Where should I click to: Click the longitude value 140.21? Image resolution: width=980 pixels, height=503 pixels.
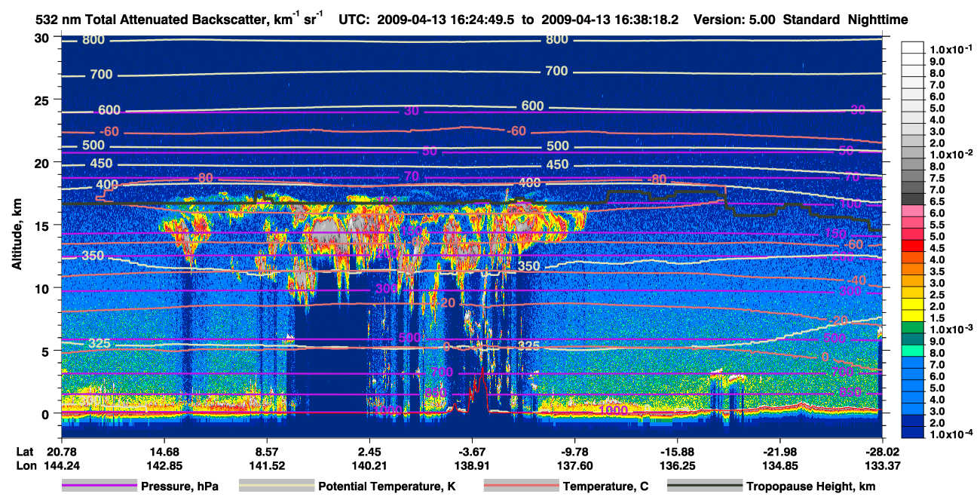coord(369,465)
